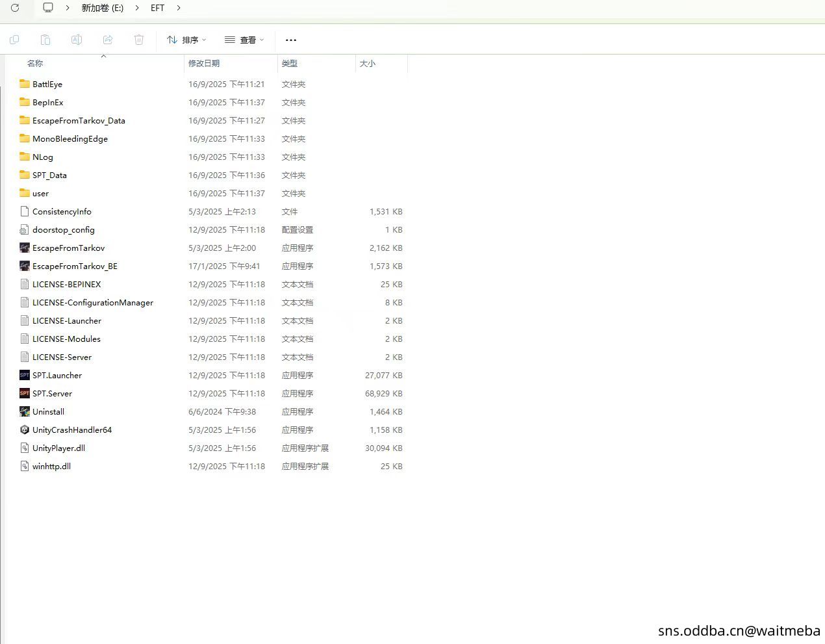Viewport: 825px width, 644px height.
Task: Click the SPT.Launcher application icon
Action: pyautogui.click(x=25, y=375)
